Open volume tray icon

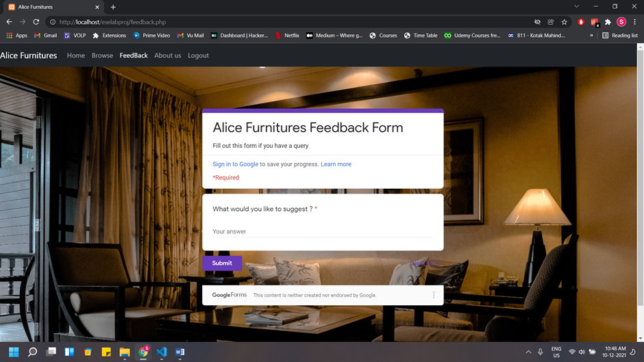click(x=582, y=352)
